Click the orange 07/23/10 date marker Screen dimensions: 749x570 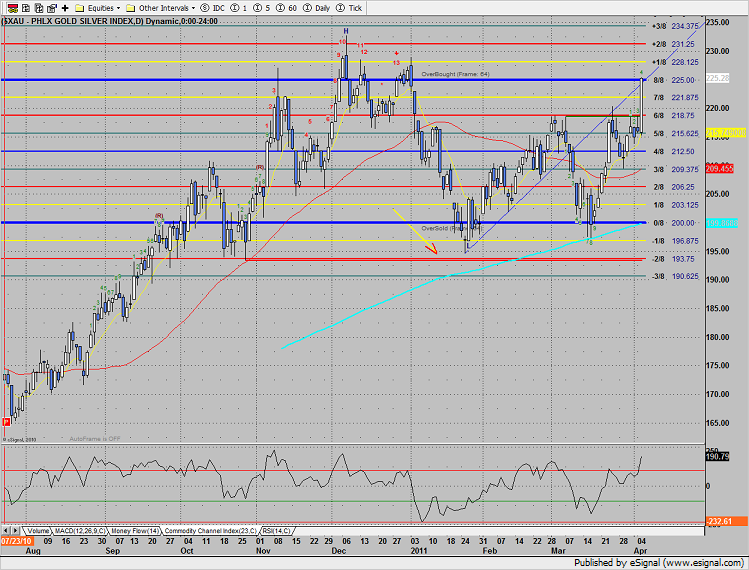(x=17, y=541)
